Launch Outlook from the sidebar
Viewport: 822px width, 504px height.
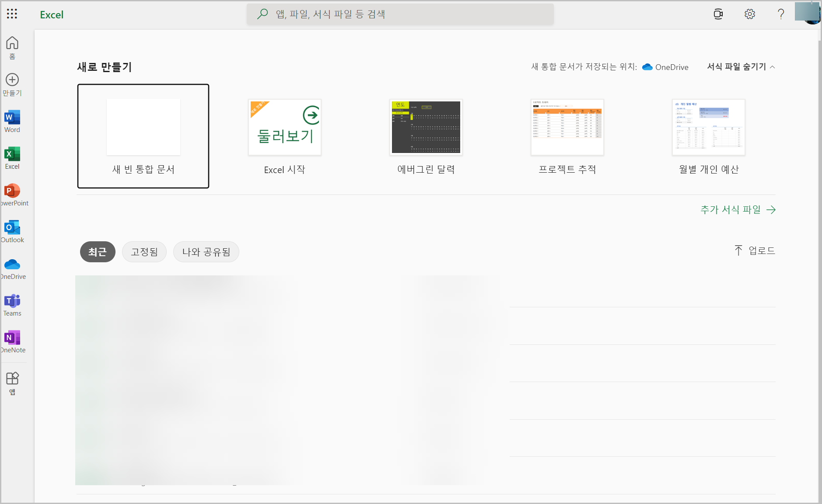coord(12,231)
